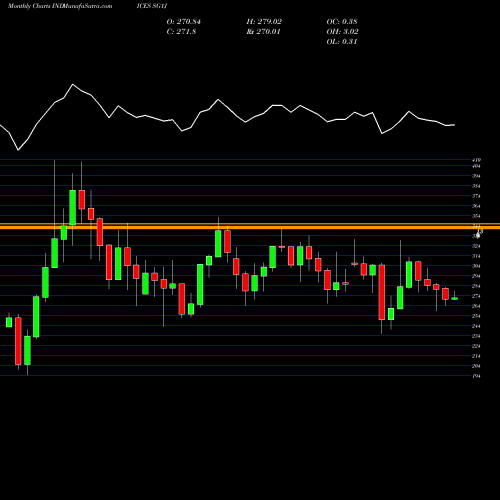Click the '364' price axis label

(x=476, y=206)
